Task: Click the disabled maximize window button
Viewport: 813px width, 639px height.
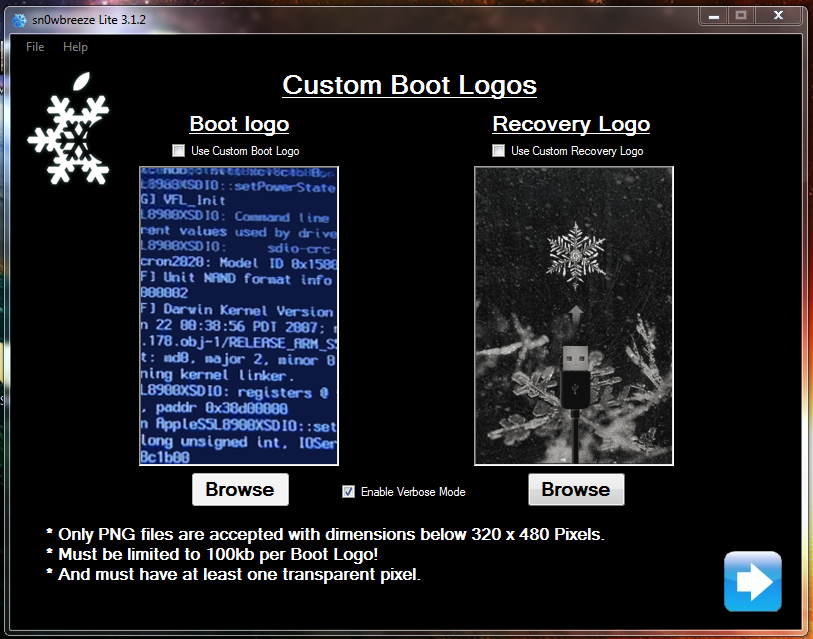Action: pos(741,15)
